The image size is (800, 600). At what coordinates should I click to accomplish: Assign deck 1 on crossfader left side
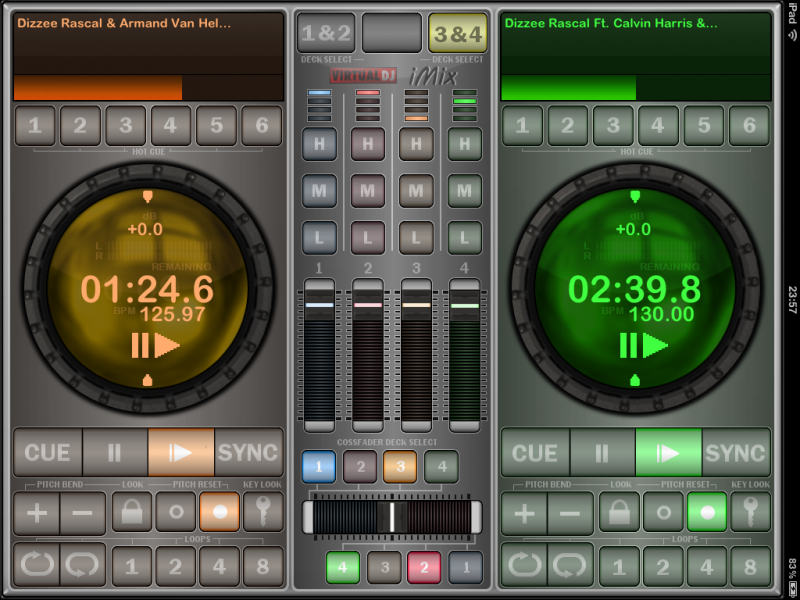point(319,466)
